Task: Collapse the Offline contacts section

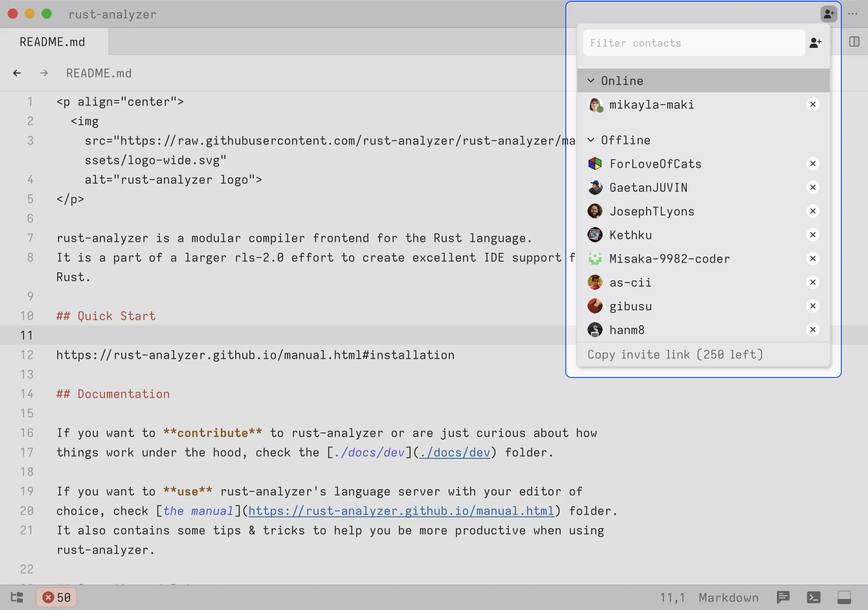Action: 591,140
